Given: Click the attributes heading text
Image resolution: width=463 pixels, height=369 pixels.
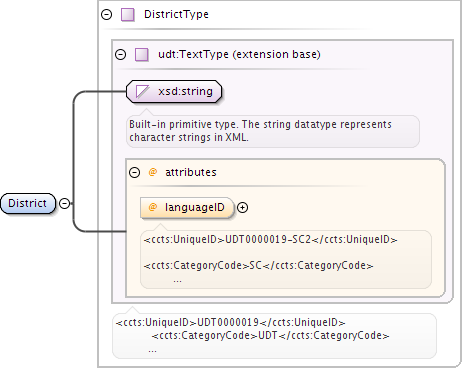Looking at the screenshot, I should click(191, 172).
